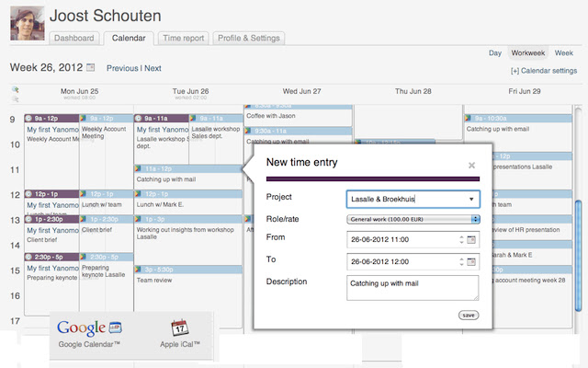This screenshot has height=368, width=588.
Task: Open the calendar picker for the From date
Action: tap(472, 240)
